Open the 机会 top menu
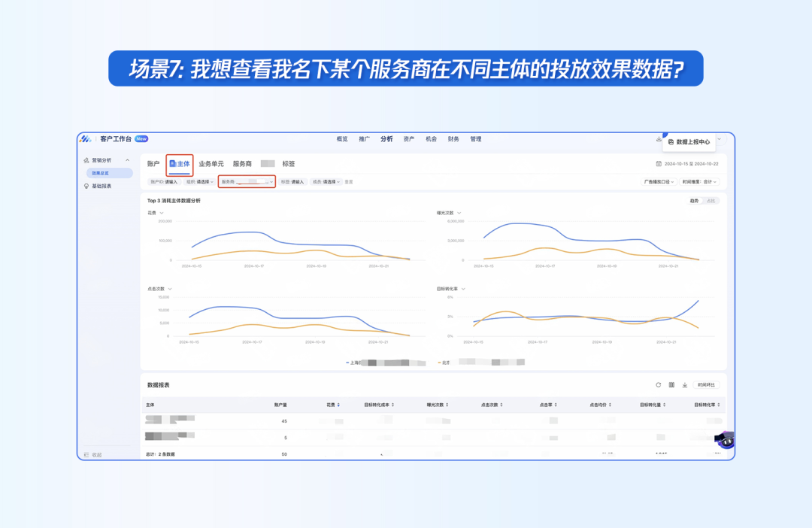Image resolution: width=812 pixels, height=528 pixels. (432, 139)
